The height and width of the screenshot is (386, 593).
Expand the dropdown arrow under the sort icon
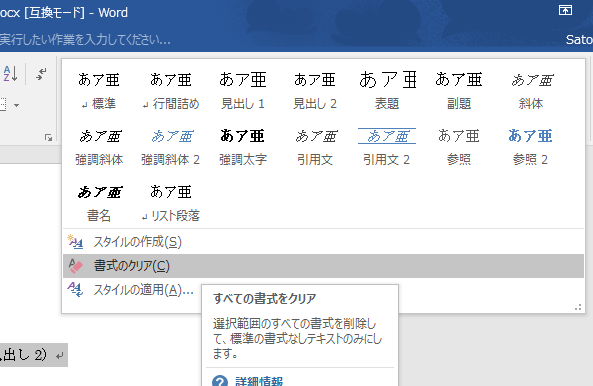point(16,105)
